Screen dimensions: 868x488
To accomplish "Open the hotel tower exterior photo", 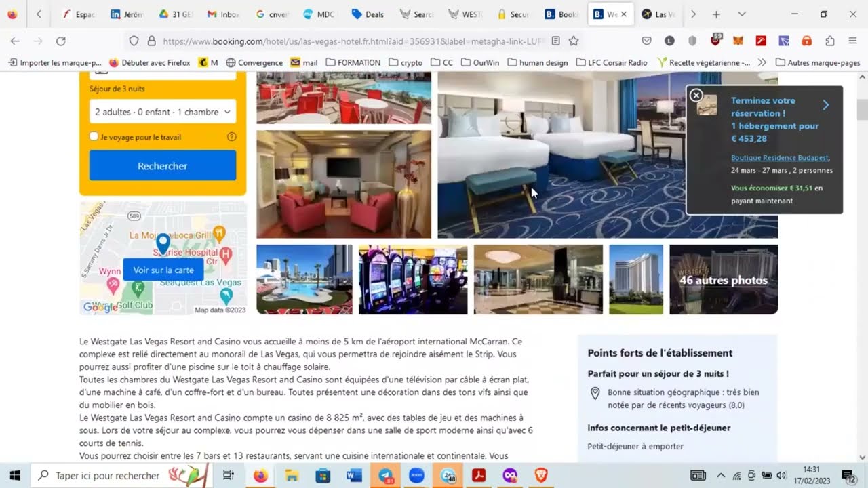I will point(636,279).
